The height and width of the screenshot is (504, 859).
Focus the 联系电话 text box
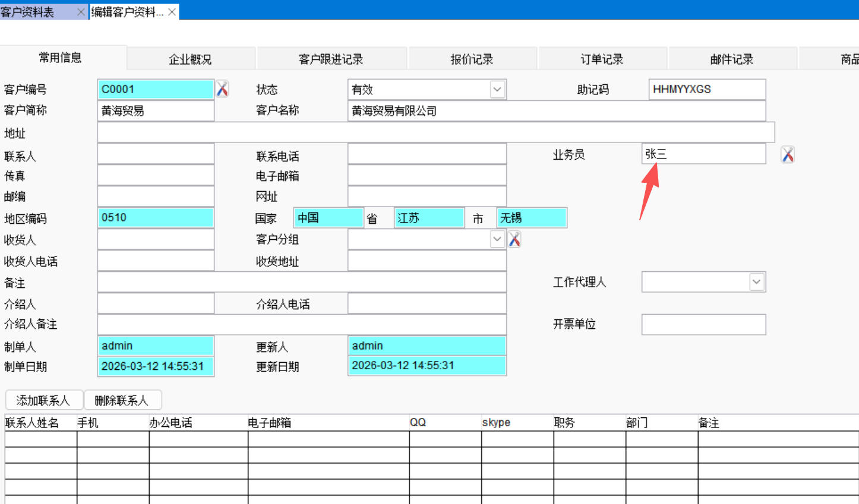427,154
